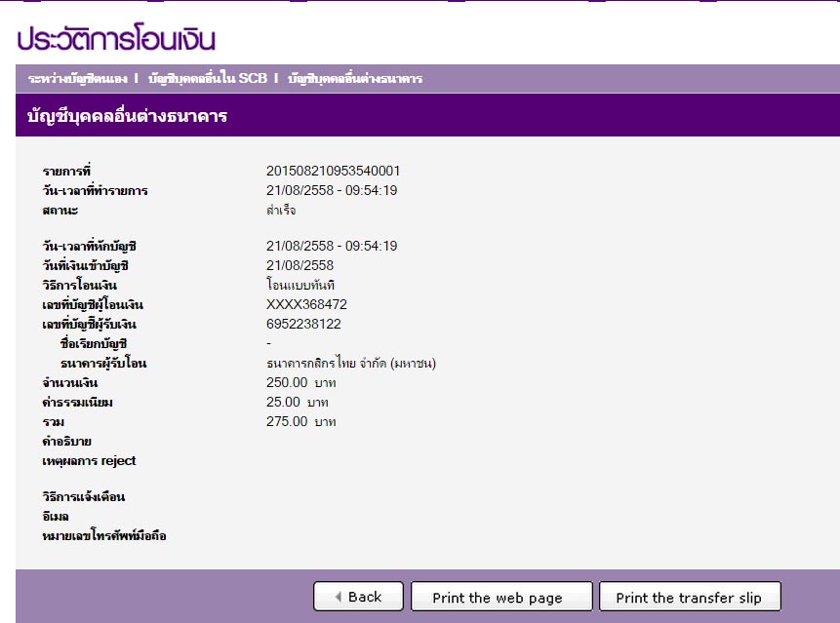Select the บัญชีบุคคลอื่นต่างธนาคาร tab link

(x=355, y=78)
